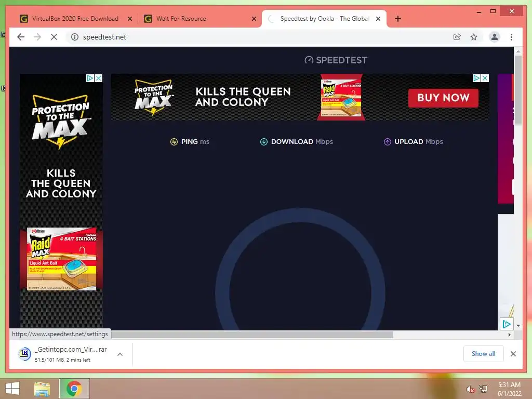Click the muted volume tray icon
Image resolution: width=532 pixels, height=399 pixels.
(x=470, y=389)
